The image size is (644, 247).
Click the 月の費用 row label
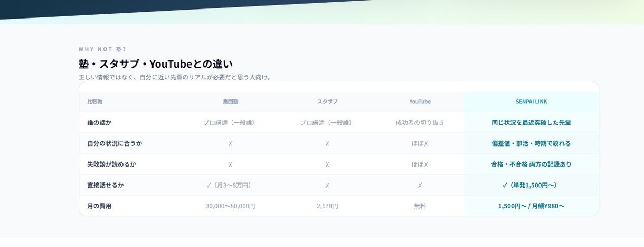pyautogui.click(x=99, y=206)
